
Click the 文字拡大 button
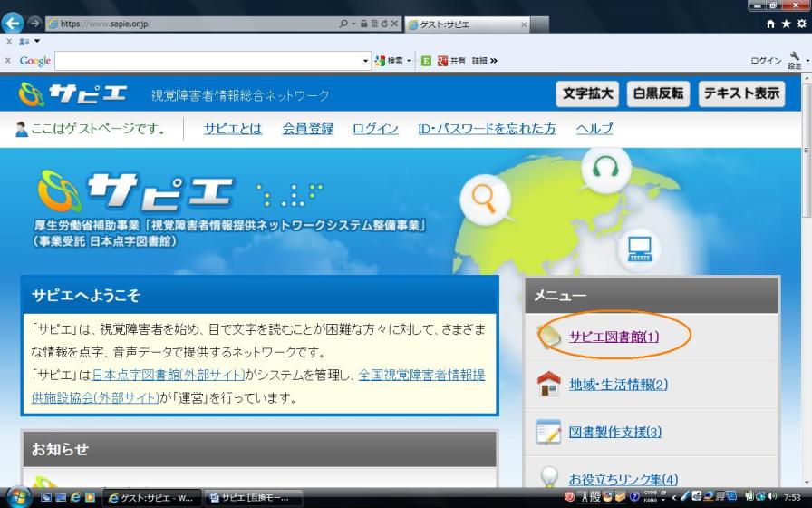pos(587,93)
